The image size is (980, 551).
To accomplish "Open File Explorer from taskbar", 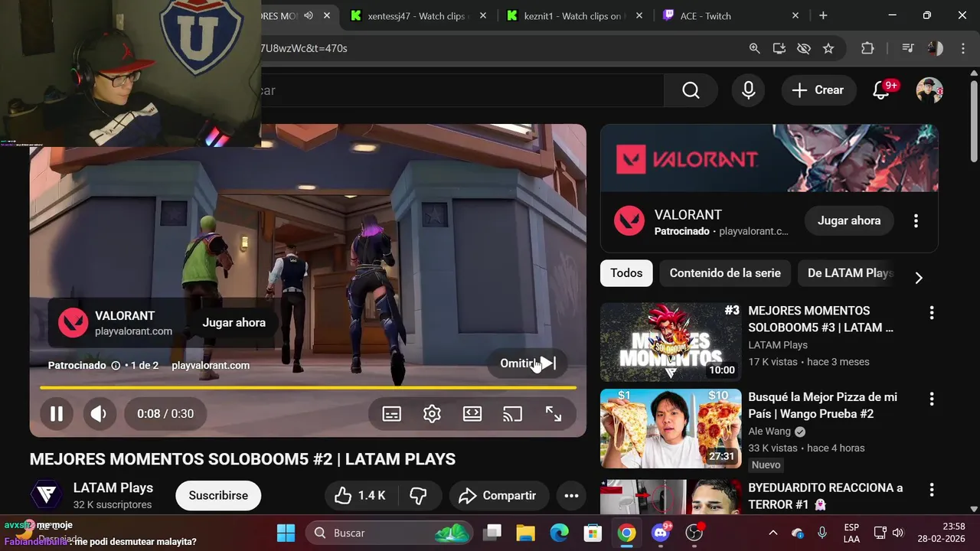I will (x=525, y=533).
